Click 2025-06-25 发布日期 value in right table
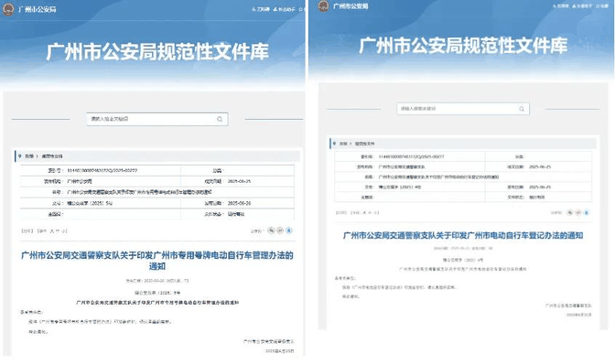The width and height of the screenshot is (615, 364). click(x=540, y=187)
